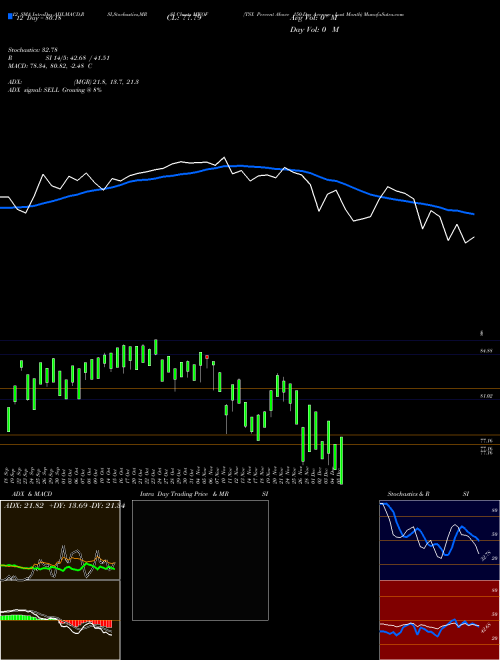
Task: Click the red-background RSI chart
Action: click(x=439, y=620)
